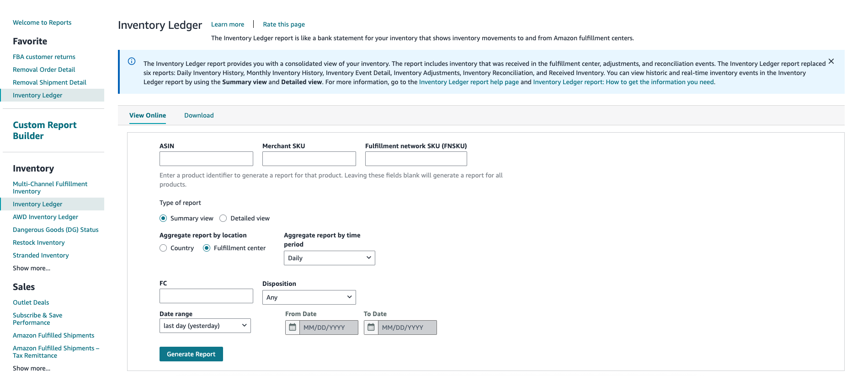This screenshot has width=868, height=376.
Task: Open Amazon Fulfilled Shipments report
Action: tap(53, 335)
